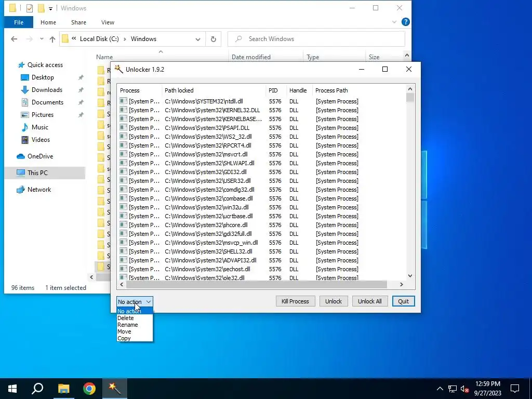Select the C:\Windows\System32\win32u.dll path
This screenshot has width=532, height=399.
coord(207,207)
